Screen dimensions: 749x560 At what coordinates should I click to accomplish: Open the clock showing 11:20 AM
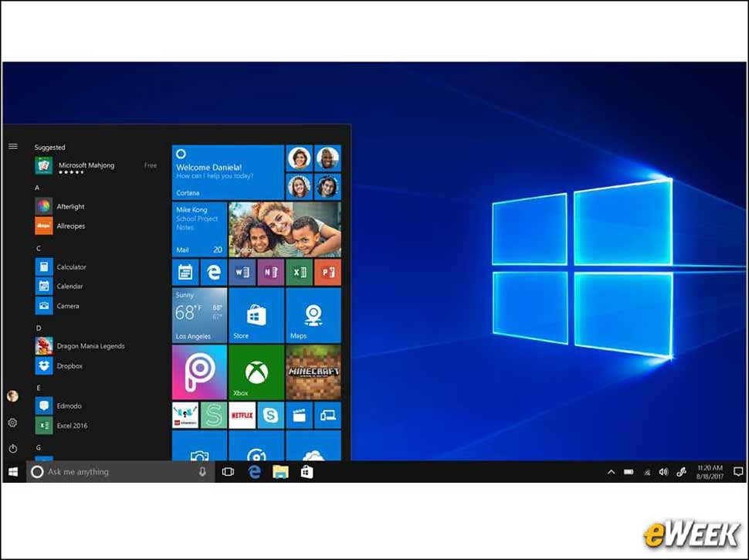pyautogui.click(x=710, y=472)
